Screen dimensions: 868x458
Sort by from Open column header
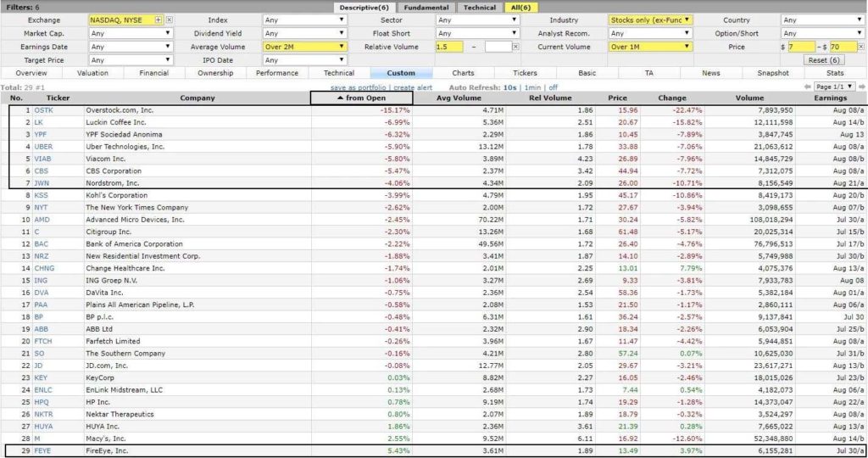361,98
